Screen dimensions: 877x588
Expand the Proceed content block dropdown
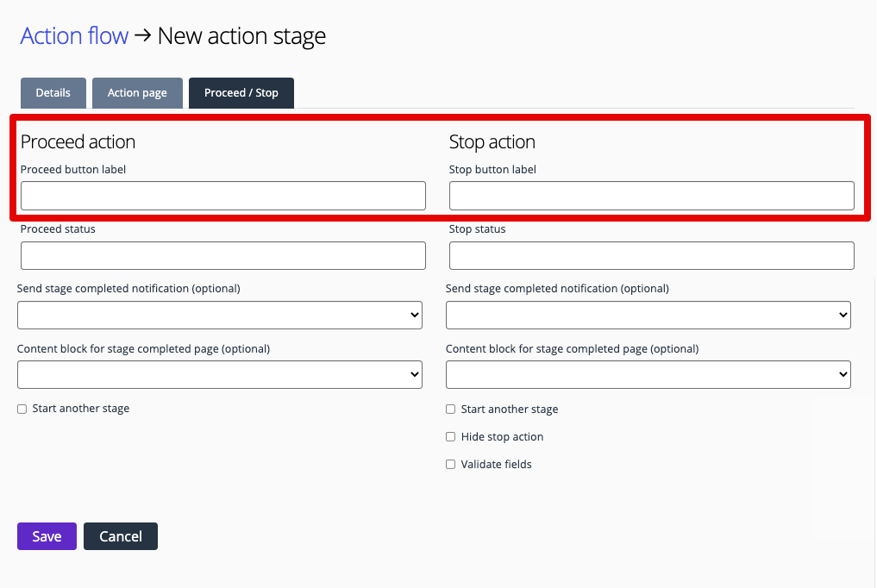point(219,374)
